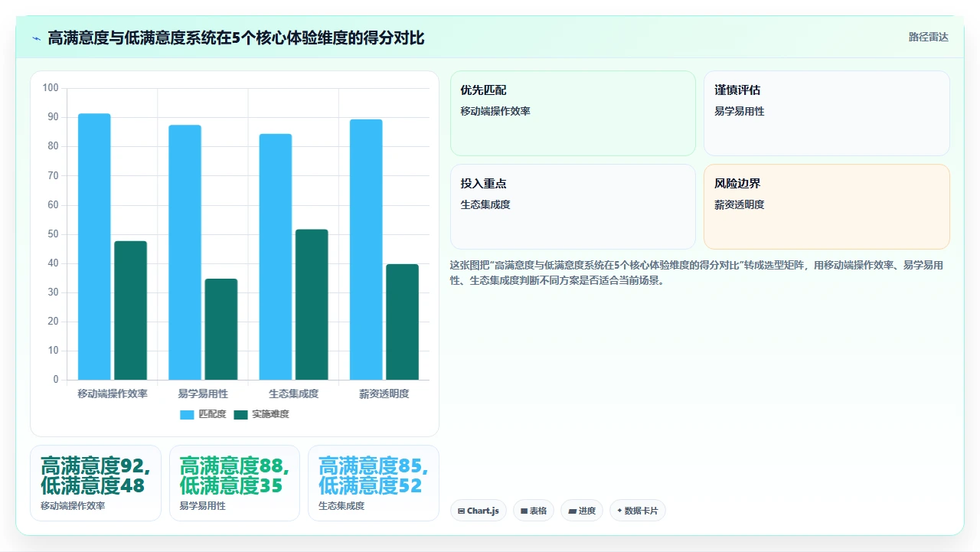Click the green 实施难度 bar for 薪资透明度
This screenshot has height=552, width=980.
pos(403,322)
